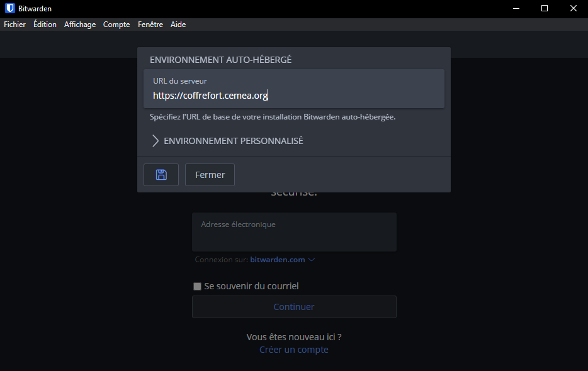Follow the Créer un compte link

(x=293, y=350)
